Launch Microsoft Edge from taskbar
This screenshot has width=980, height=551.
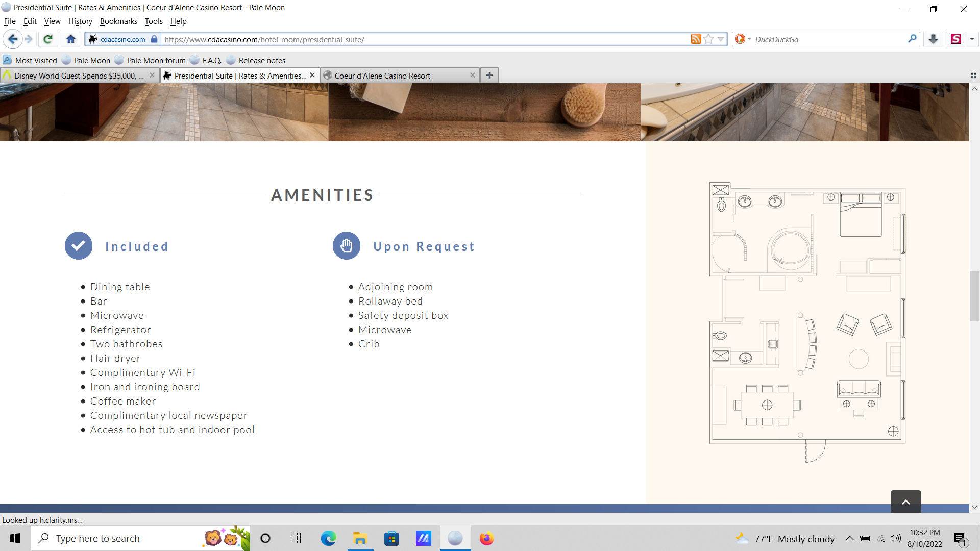[329, 538]
